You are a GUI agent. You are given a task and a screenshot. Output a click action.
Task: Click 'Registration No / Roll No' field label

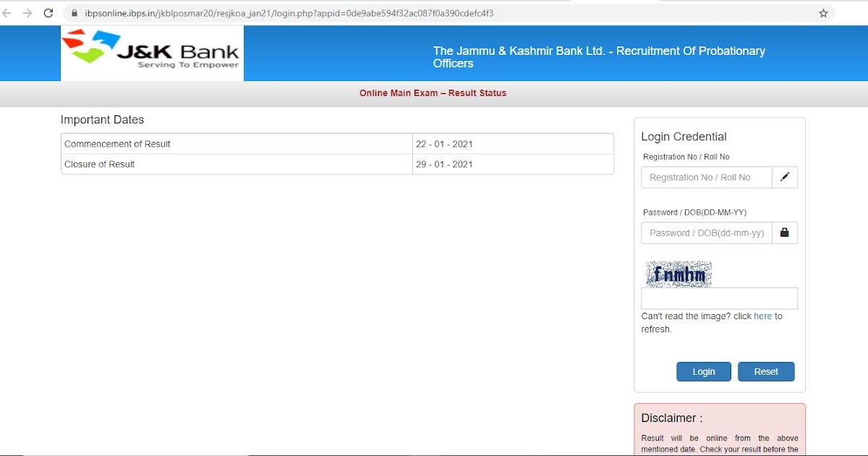point(686,157)
